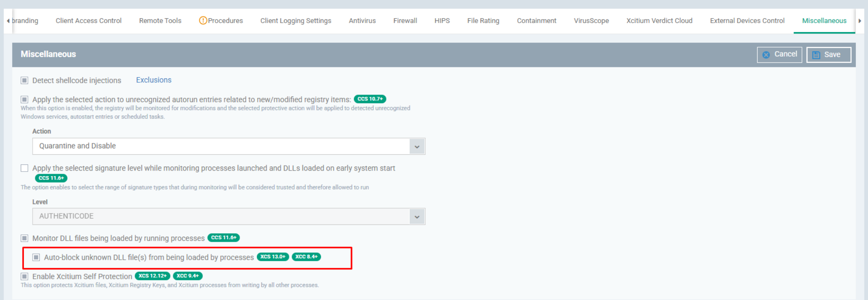Open the Antivirus tab
Image resolution: width=868 pixels, height=300 pixels.
(362, 21)
